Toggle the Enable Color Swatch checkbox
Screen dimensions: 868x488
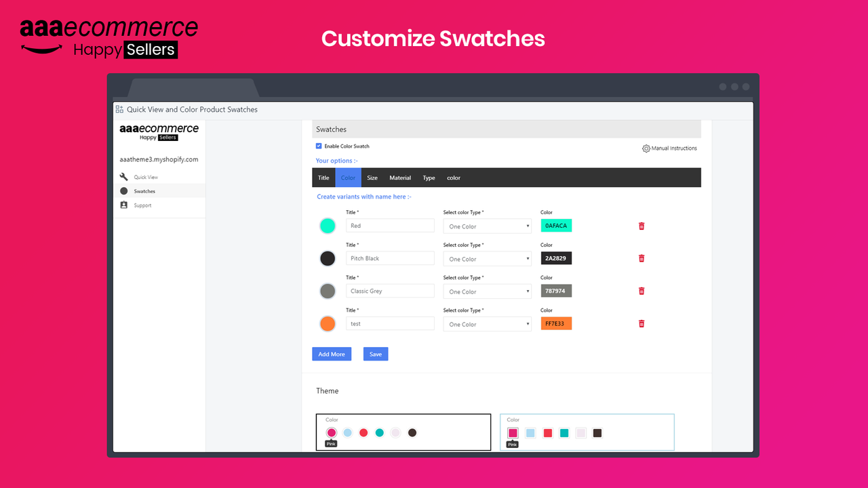[319, 146]
